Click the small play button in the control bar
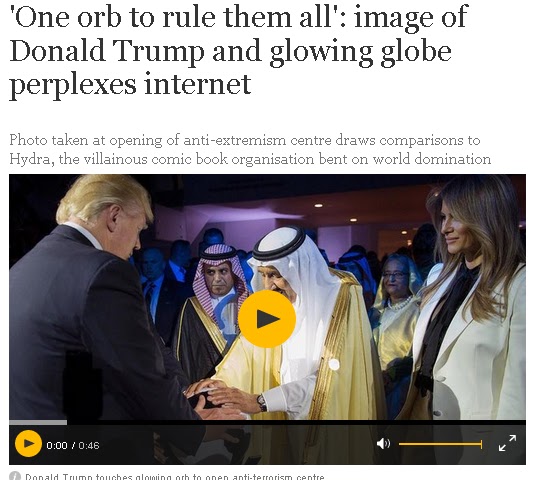This screenshot has width=538, height=480. tap(28, 443)
